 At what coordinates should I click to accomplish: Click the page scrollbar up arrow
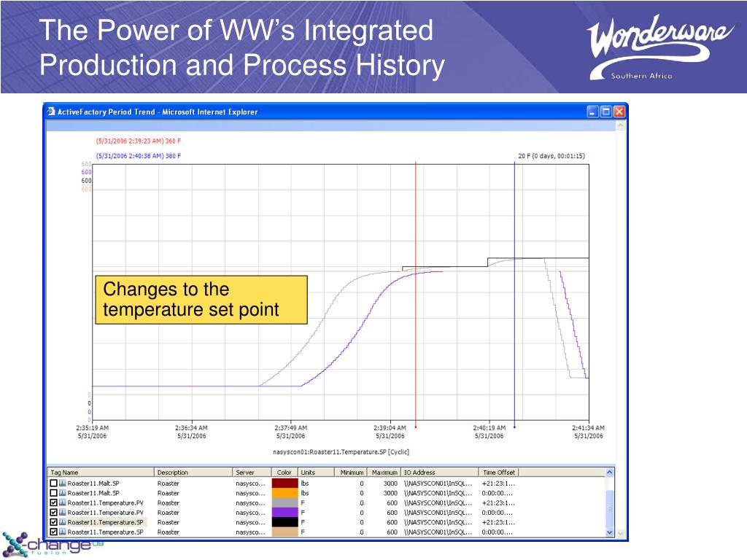pos(620,125)
